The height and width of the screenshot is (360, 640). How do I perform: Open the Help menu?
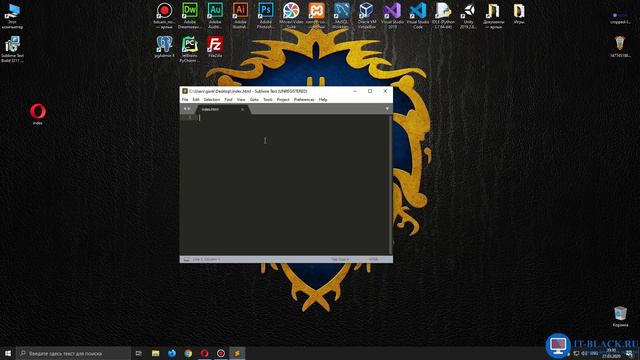point(323,100)
